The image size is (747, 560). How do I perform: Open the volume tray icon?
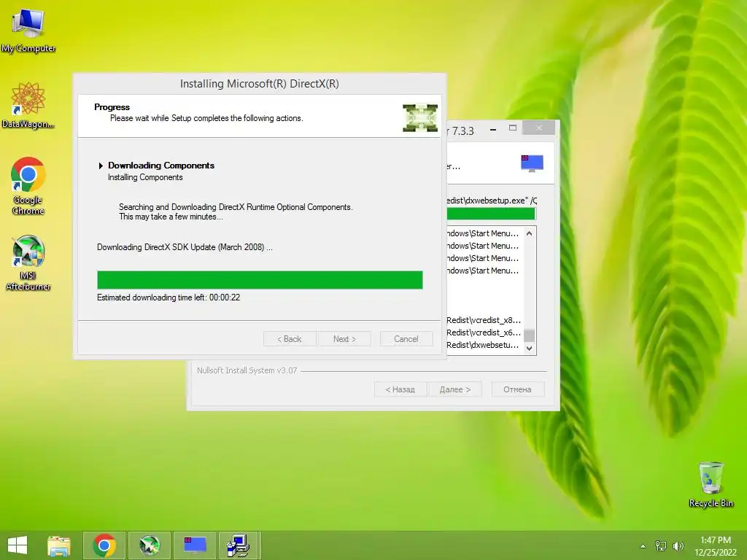[678, 545]
